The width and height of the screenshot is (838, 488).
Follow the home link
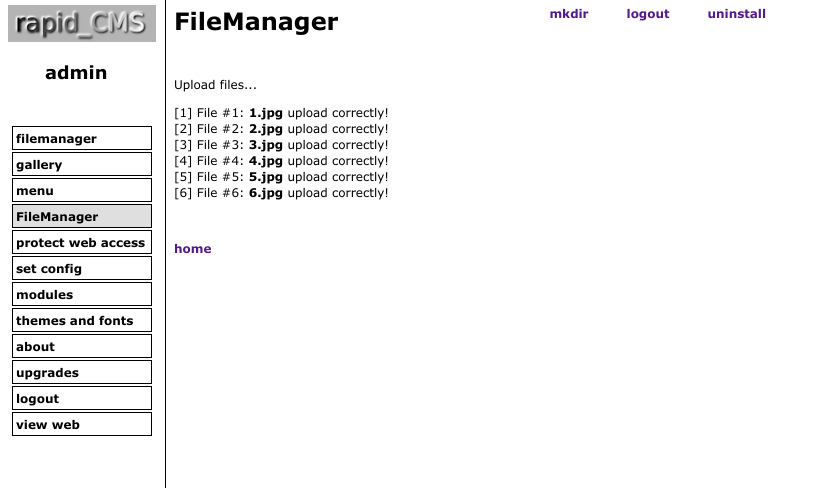pos(193,249)
